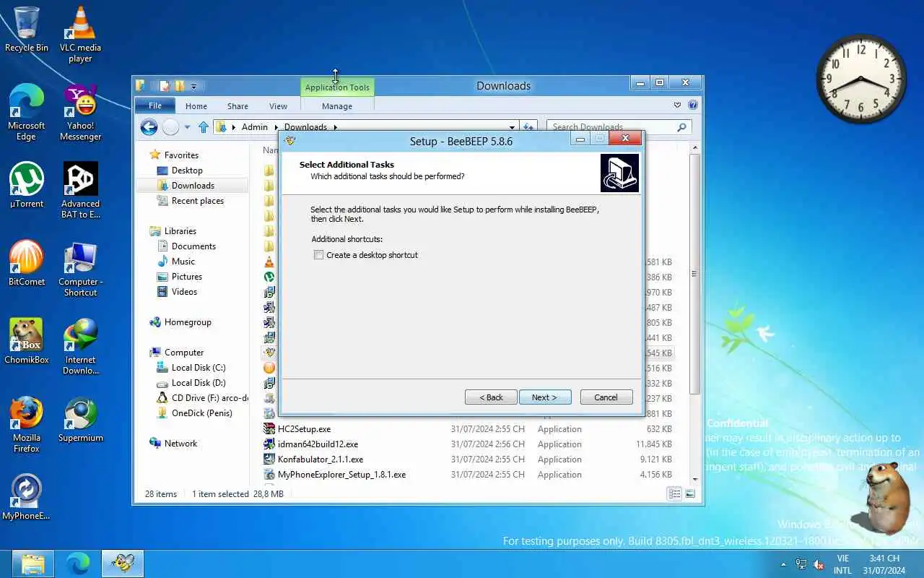
Task: Click Explorer back navigation arrow
Action: click(x=149, y=127)
